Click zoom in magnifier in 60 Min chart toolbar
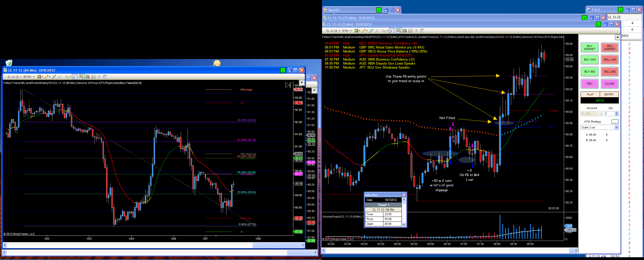644x260 pixels. 54,77
